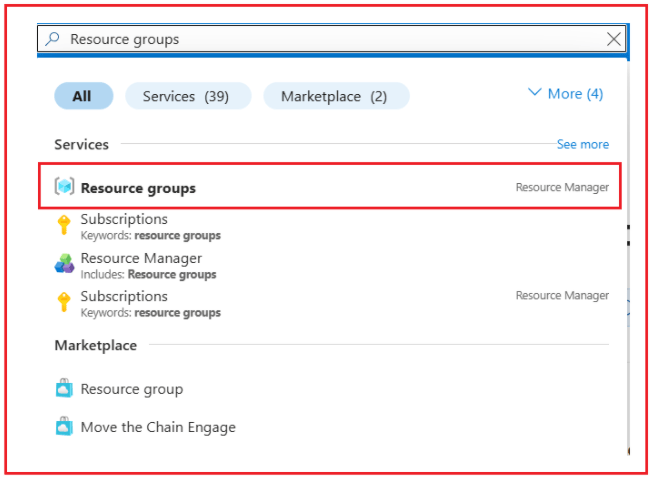Expand the More (4) filters
Viewport: 652px width, 478px height.
(x=566, y=94)
